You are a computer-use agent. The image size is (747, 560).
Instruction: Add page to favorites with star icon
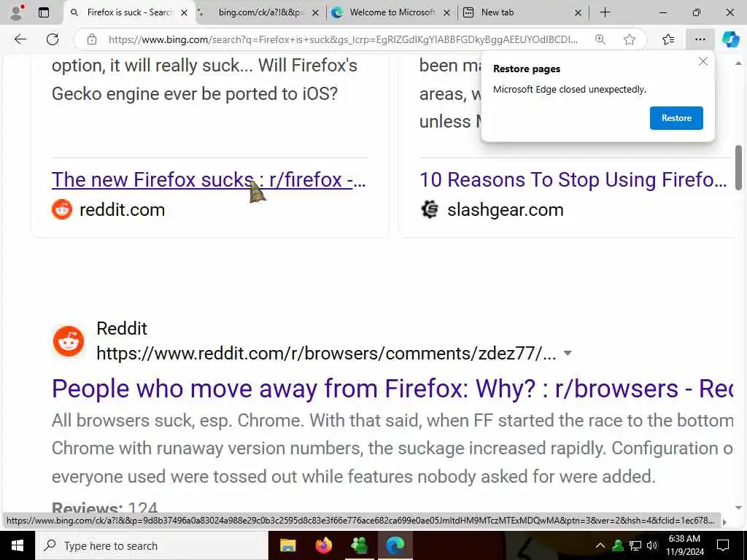630,39
